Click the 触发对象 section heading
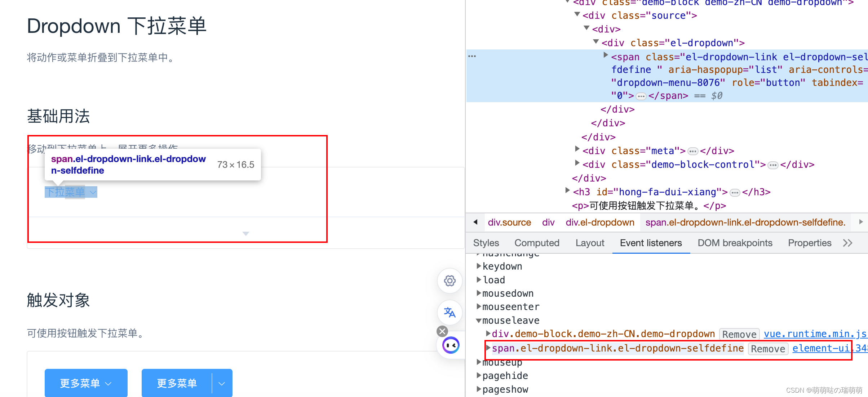The image size is (868, 397). coord(58,300)
